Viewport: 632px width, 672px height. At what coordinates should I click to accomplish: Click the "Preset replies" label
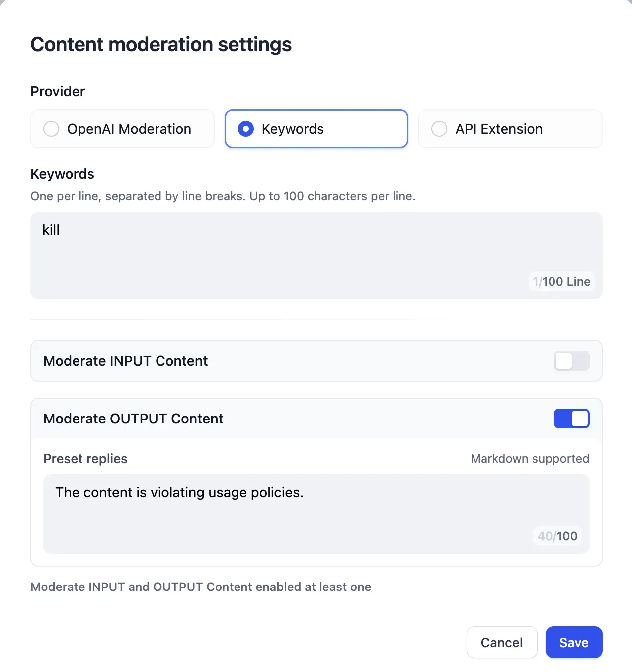pos(85,459)
